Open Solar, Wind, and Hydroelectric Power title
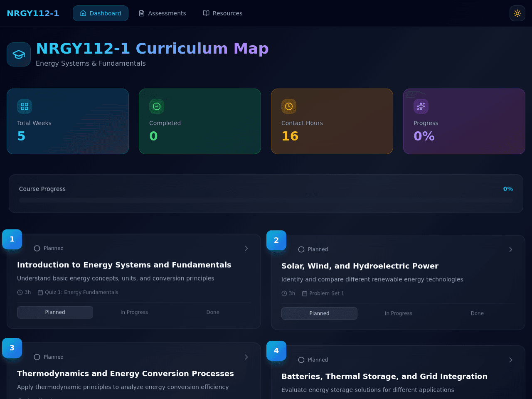Image resolution: width=532 pixels, height=399 pixels. pos(360,266)
